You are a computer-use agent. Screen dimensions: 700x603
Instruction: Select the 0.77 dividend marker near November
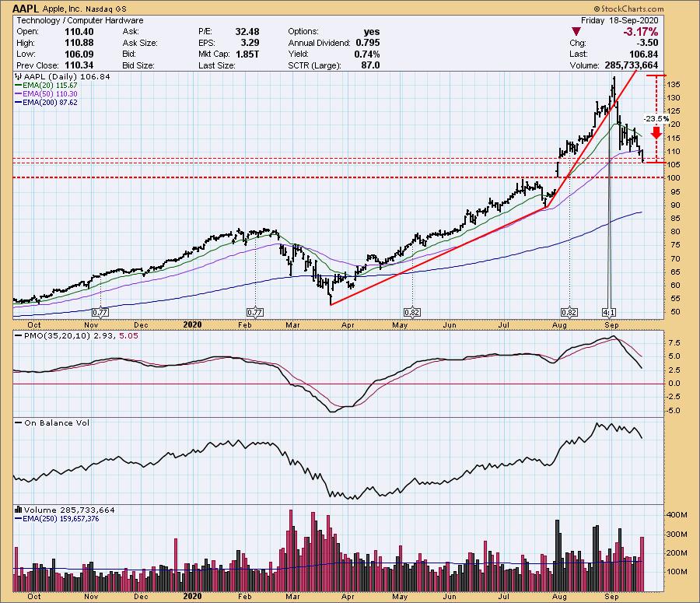coord(100,312)
